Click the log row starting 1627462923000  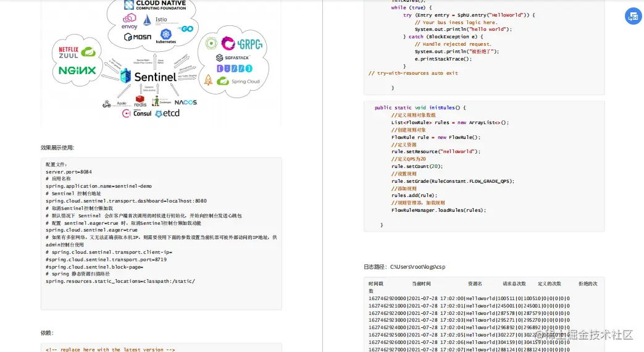[469, 321]
